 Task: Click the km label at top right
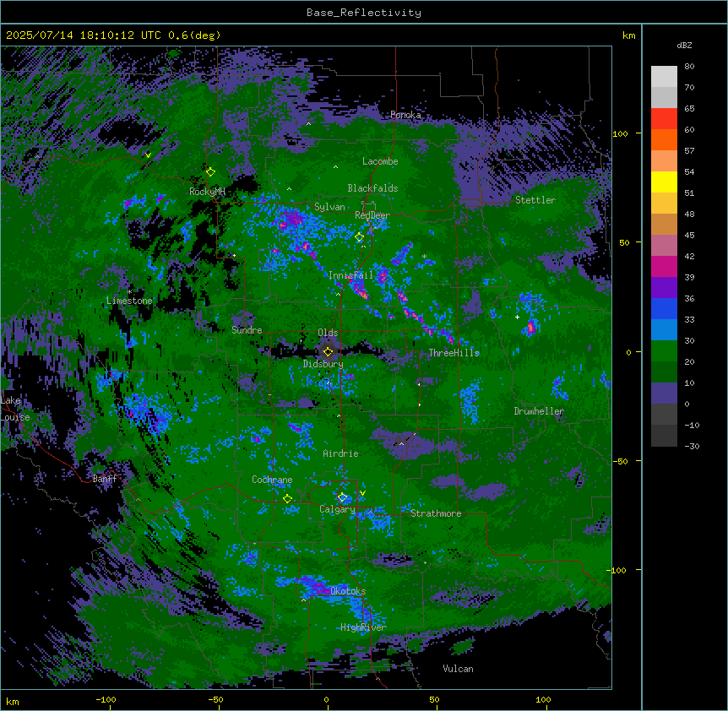pyautogui.click(x=628, y=35)
